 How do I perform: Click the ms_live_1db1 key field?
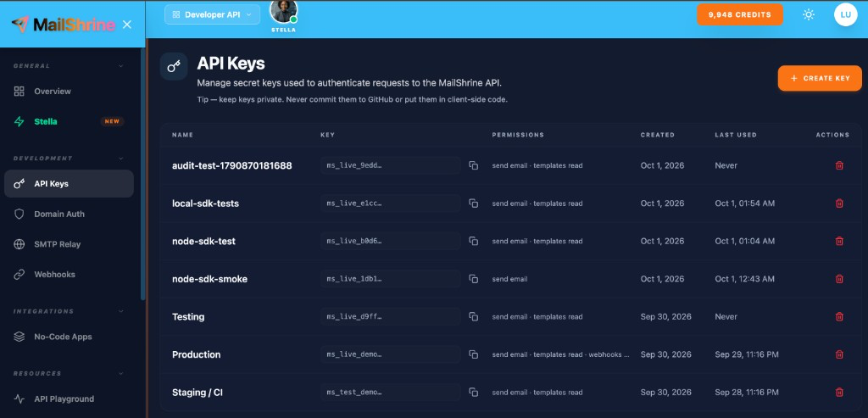(390, 279)
